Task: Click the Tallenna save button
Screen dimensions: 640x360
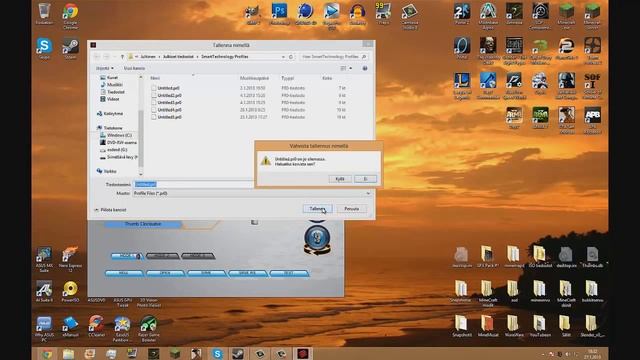Action: 317,209
